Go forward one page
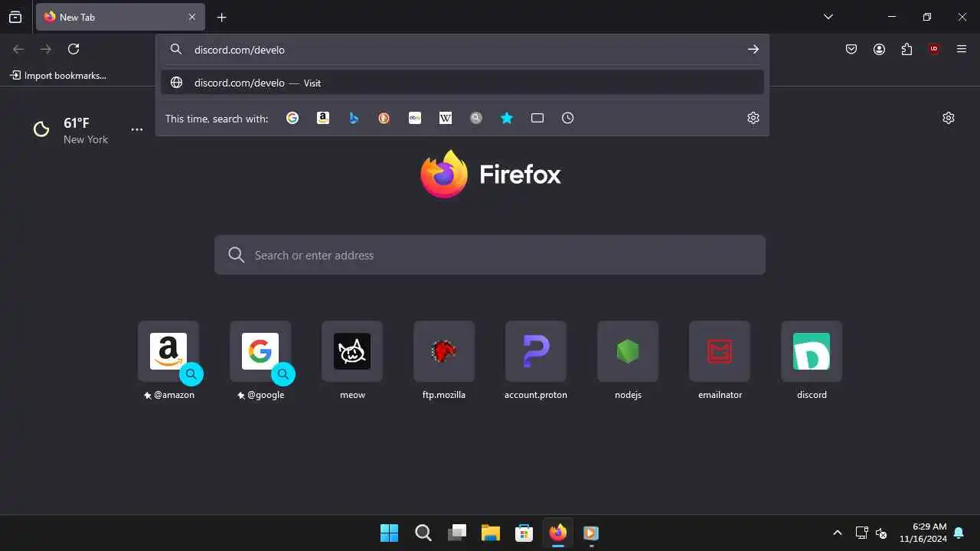 46,49
